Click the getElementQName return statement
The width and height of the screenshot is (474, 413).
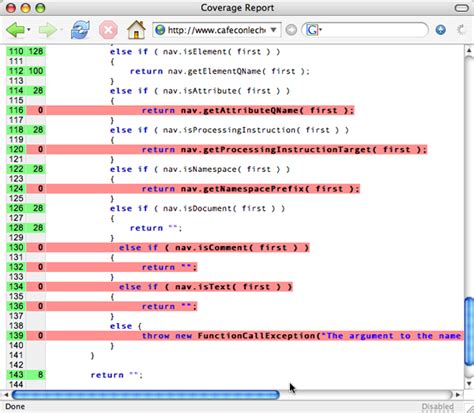[220, 71]
